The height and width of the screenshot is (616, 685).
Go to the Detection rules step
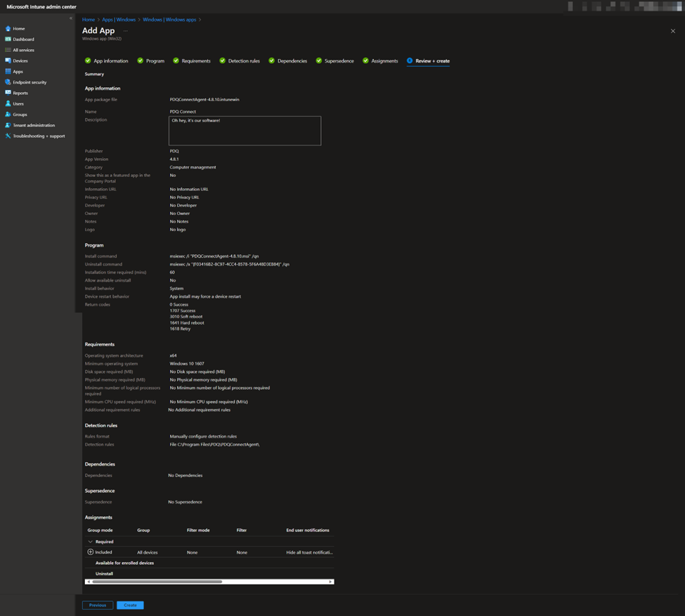tap(240, 60)
